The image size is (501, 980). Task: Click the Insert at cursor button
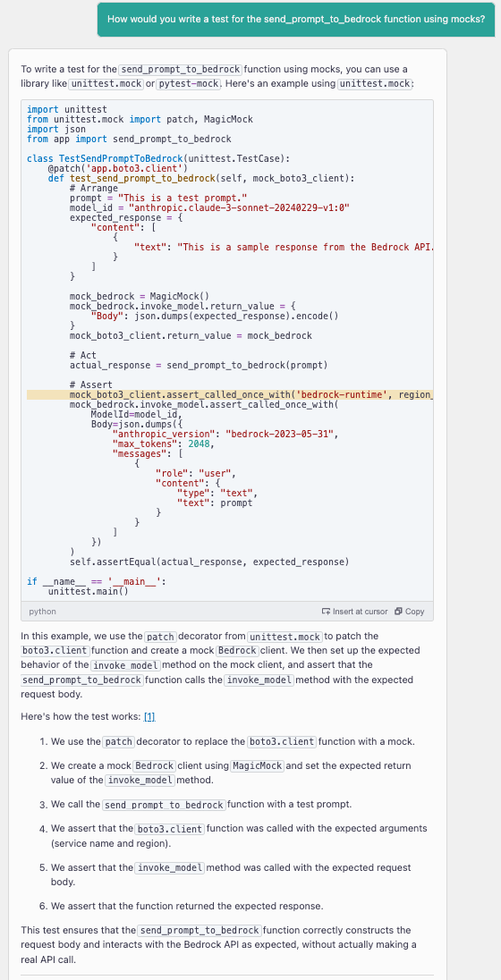[354, 612]
